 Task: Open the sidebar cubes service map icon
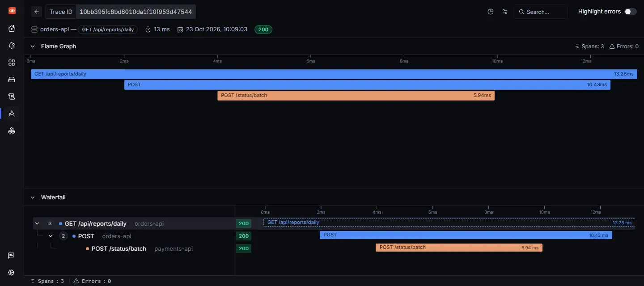[12, 130]
